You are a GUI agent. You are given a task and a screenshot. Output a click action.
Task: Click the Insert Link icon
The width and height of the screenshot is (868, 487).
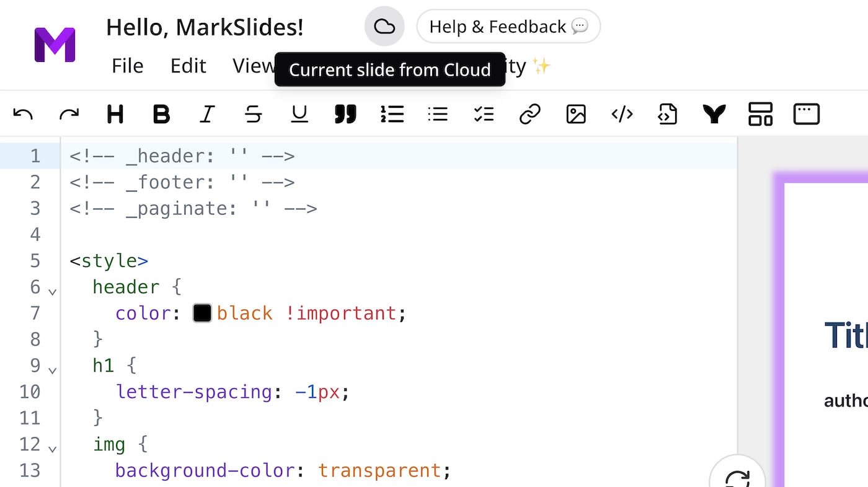click(529, 114)
